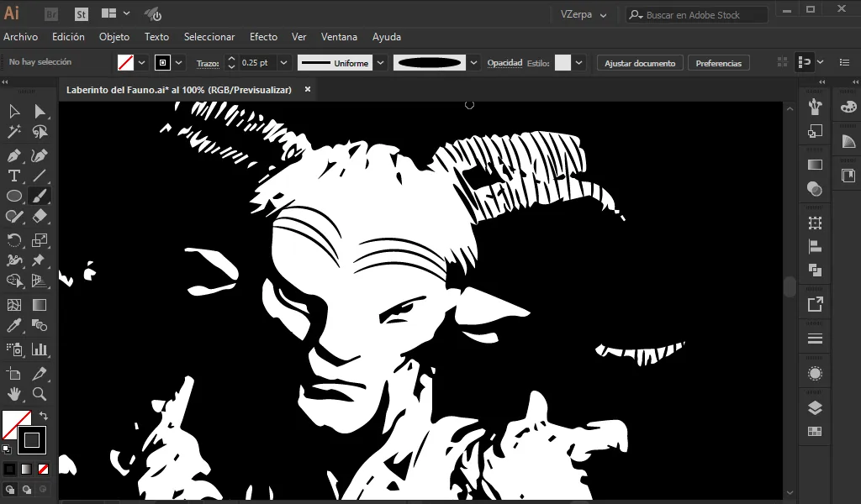Swap fill and stroke colors
This screenshot has width=861, height=504.
click(x=44, y=417)
